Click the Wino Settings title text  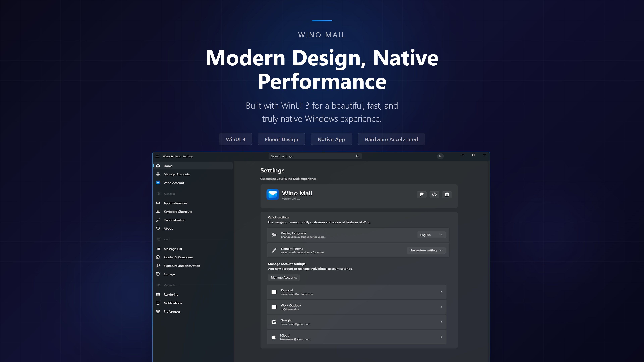click(x=172, y=156)
